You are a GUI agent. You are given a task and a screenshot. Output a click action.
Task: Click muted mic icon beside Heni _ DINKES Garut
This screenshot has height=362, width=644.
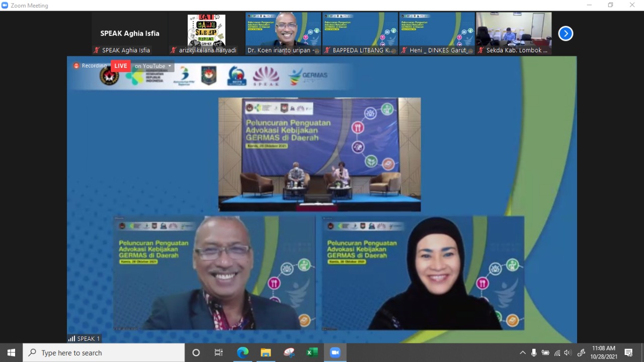tap(405, 50)
